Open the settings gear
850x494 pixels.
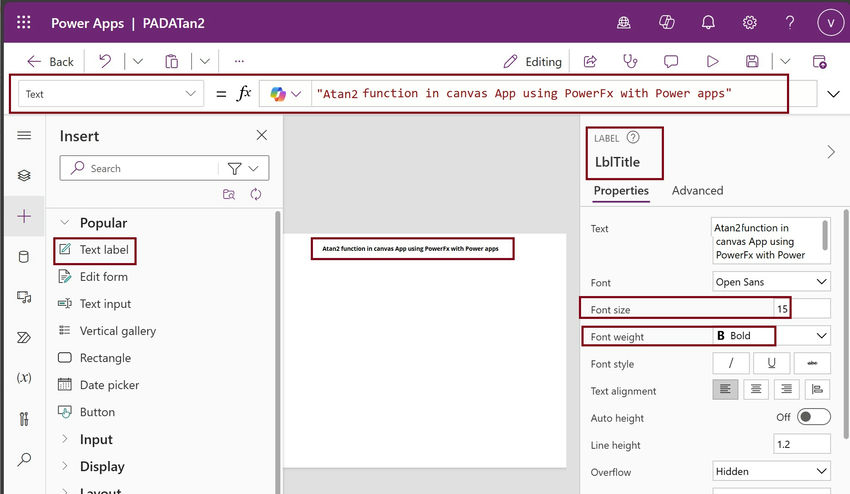[750, 22]
